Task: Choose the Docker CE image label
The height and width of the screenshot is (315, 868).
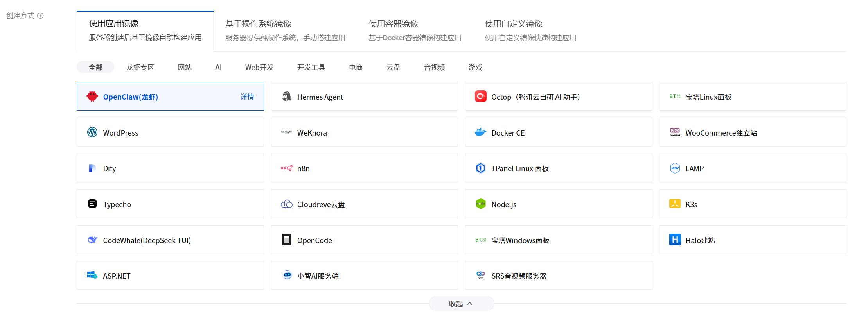Action: (x=508, y=133)
